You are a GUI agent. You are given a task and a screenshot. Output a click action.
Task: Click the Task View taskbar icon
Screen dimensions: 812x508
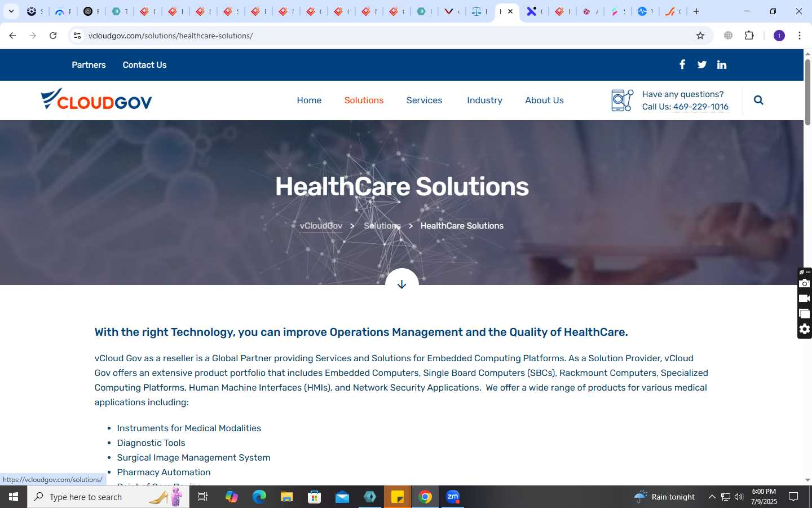pos(203,497)
